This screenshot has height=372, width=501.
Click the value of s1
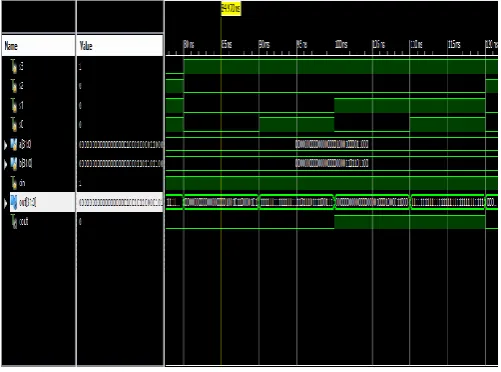(80, 105)
